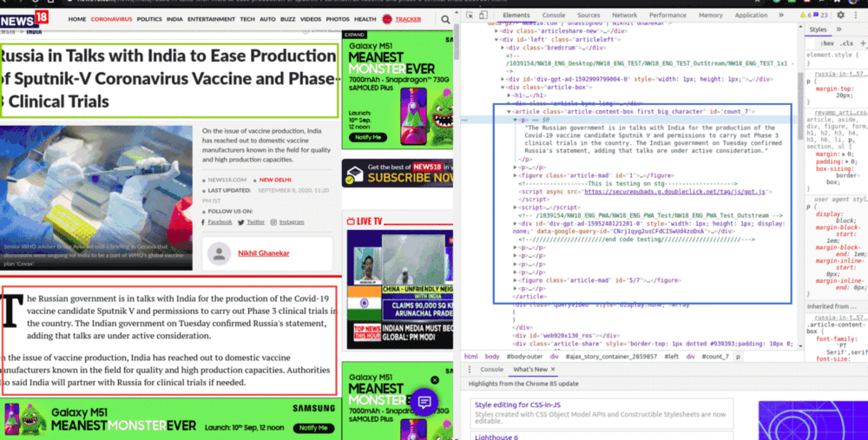Open the console drawer three-dot menu

pyautogui.click(x=470, y=370)
